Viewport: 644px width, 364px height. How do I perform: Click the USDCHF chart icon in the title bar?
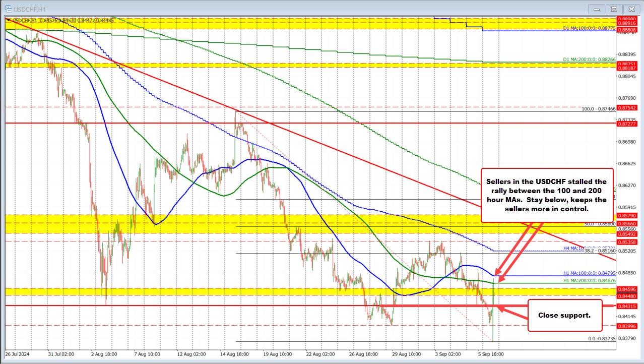[7, 9]
